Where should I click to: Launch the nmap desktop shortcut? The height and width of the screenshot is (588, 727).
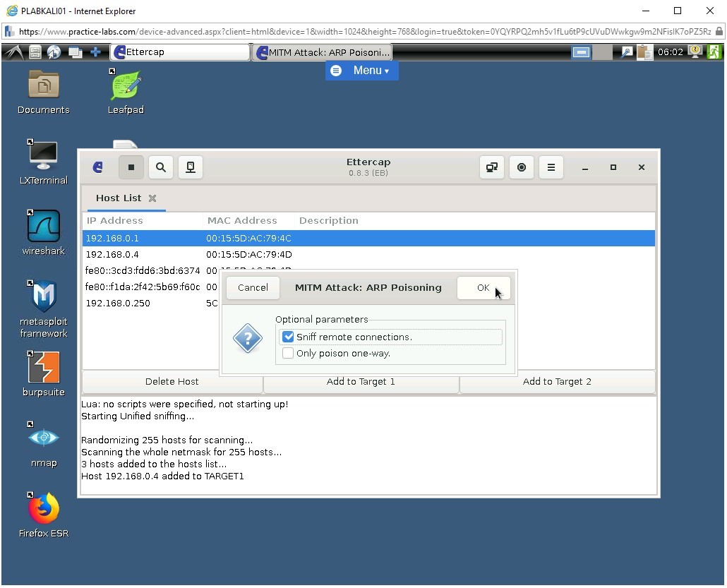(43, 438)
